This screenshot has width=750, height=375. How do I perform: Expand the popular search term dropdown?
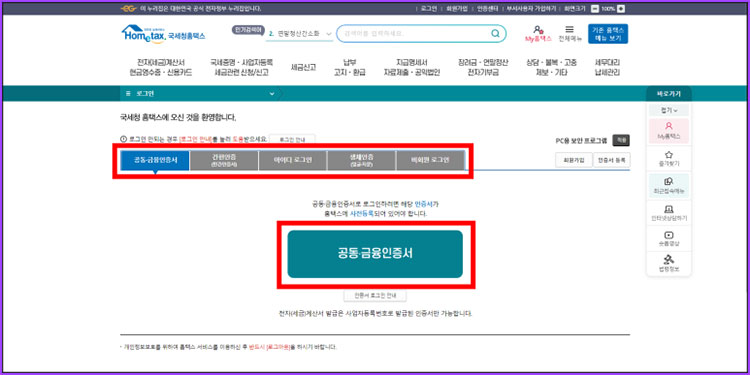[x=329, y=34]
